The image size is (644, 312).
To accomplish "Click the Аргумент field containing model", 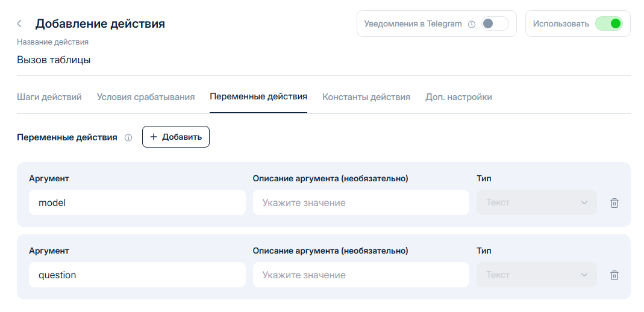I will coord(137,203).
